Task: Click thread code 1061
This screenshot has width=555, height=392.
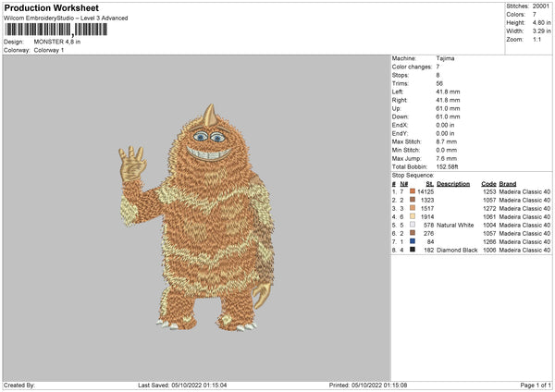Action: [x=489, y=217]
